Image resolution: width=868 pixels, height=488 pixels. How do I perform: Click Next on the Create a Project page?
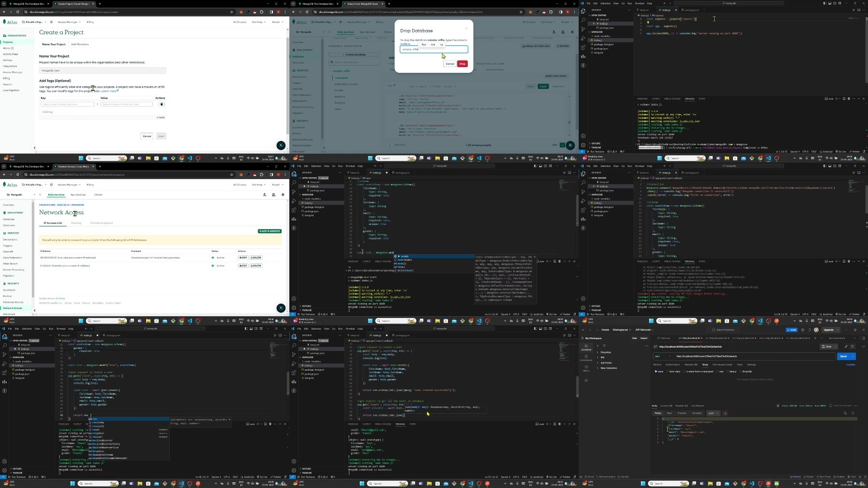161,136
